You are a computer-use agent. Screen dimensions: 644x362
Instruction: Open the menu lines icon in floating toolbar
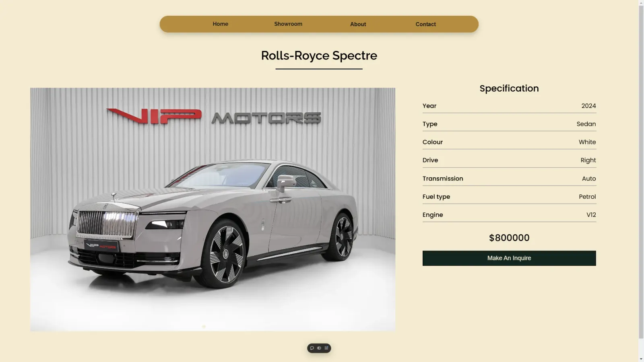pos(326,348)
